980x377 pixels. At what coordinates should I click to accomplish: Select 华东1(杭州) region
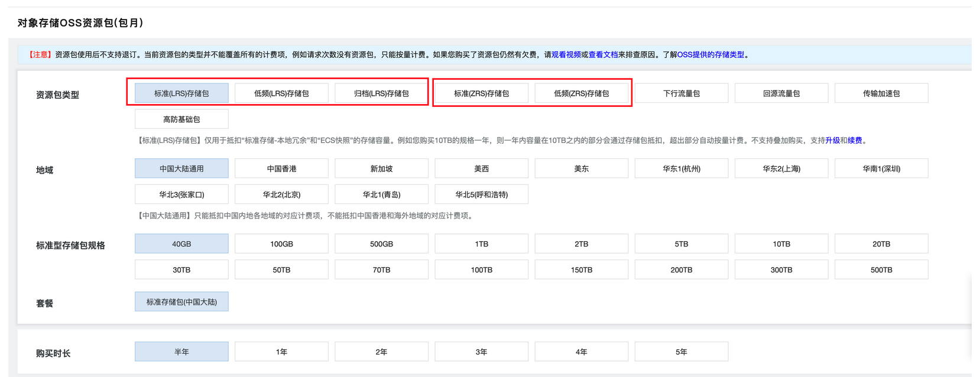click(682, 168)
